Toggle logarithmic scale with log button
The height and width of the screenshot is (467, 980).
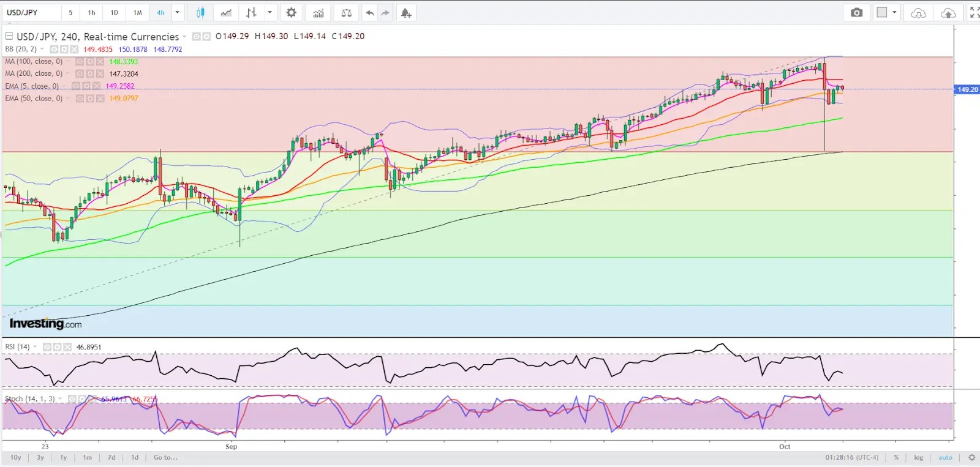[918, 458]
